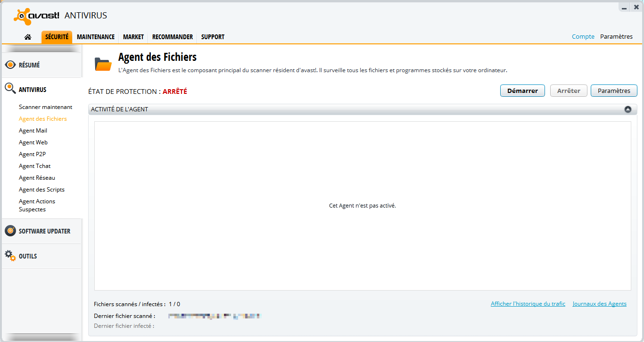Go to the Home icon tab
644x342 pixels.
28,37
